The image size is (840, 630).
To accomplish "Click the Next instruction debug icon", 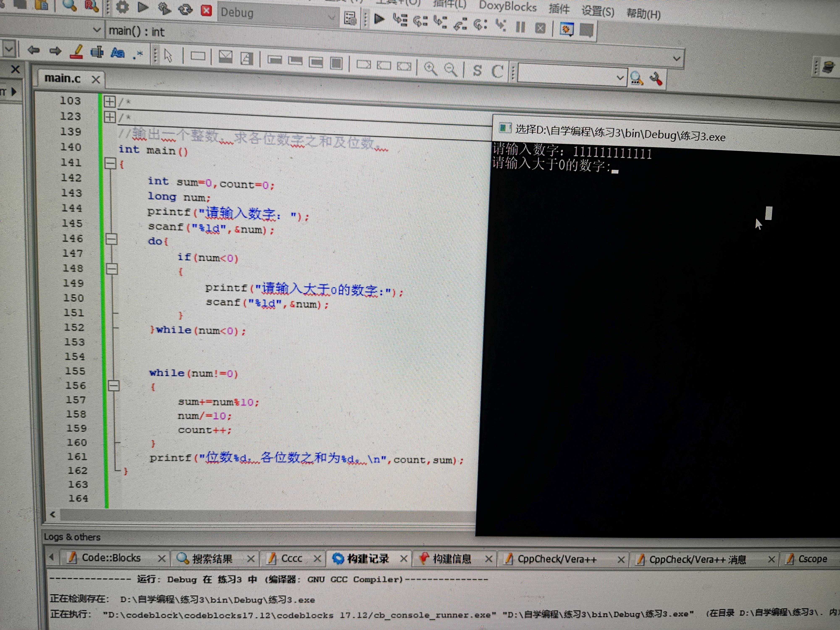I will click(x=480, y=25).
